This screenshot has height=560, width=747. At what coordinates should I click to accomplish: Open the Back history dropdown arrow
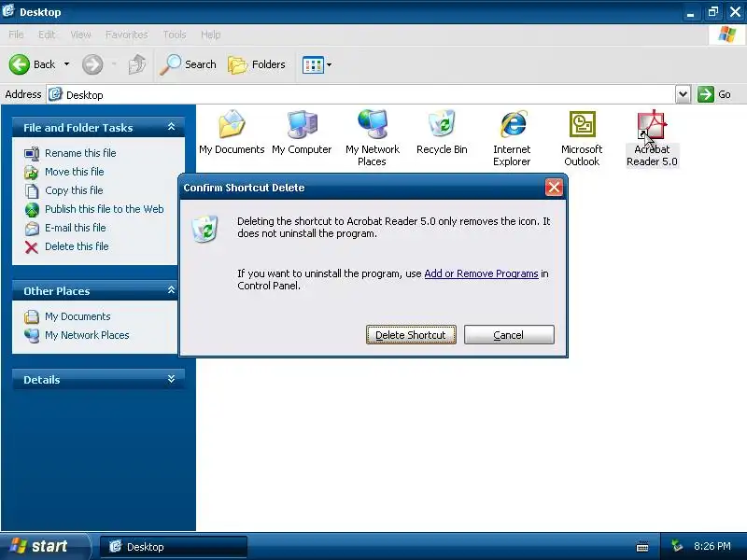click(66, 64)
